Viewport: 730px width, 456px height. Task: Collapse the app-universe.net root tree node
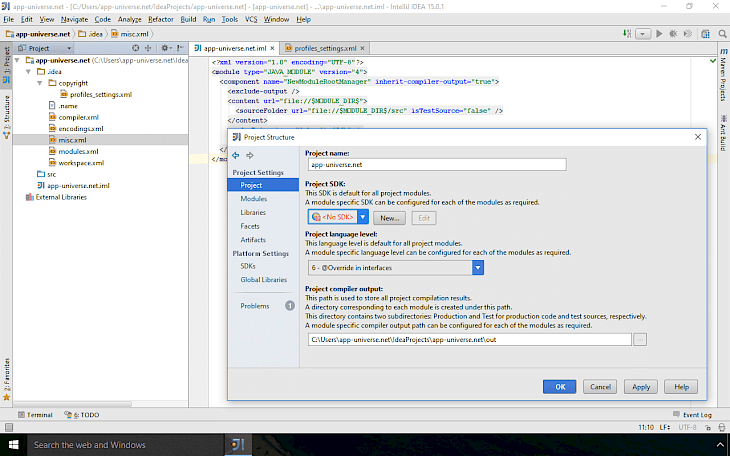17,60
